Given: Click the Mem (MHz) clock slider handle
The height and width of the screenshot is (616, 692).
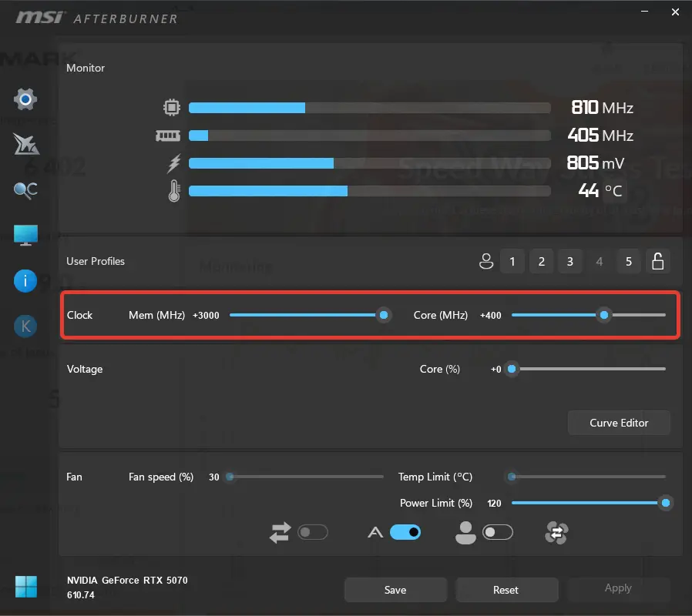Looking at the screenshot, I should pos(384,315).
